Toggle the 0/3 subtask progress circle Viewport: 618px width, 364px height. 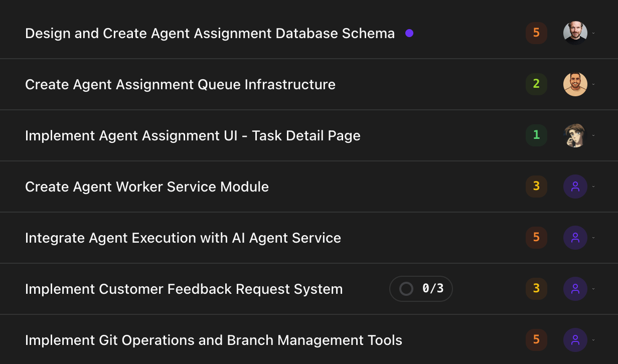(406, 289)
